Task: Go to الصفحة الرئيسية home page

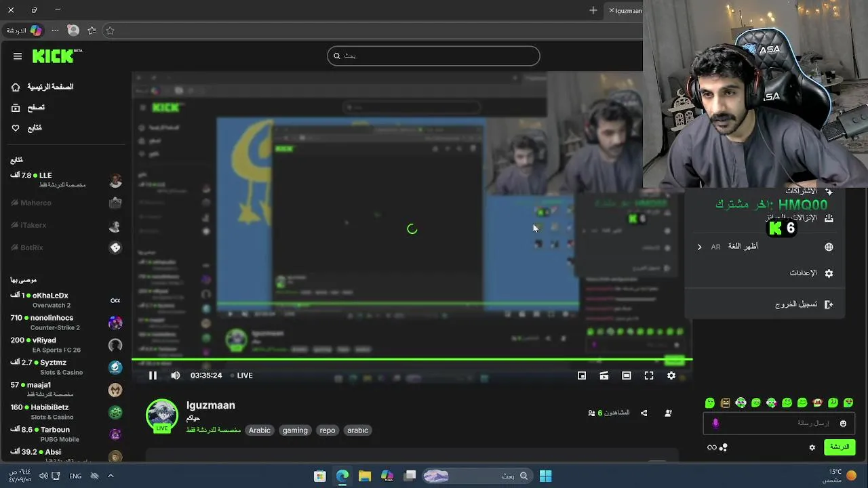Action: click(42, 87)
